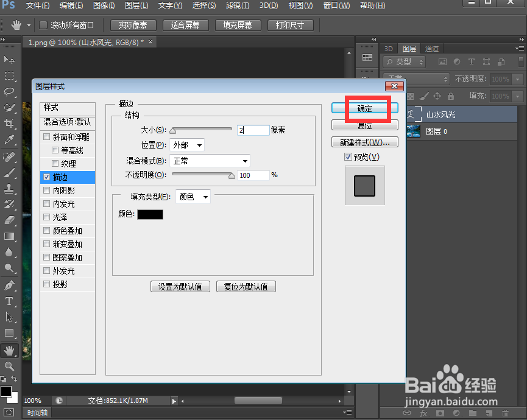Enable the 斜面和浮雕 layer style
Screen dimensions: 527x420
tap(47, 136)
